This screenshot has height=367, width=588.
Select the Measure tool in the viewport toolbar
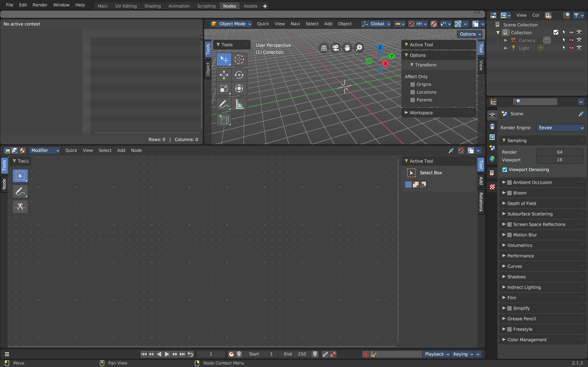coord(239,104)
